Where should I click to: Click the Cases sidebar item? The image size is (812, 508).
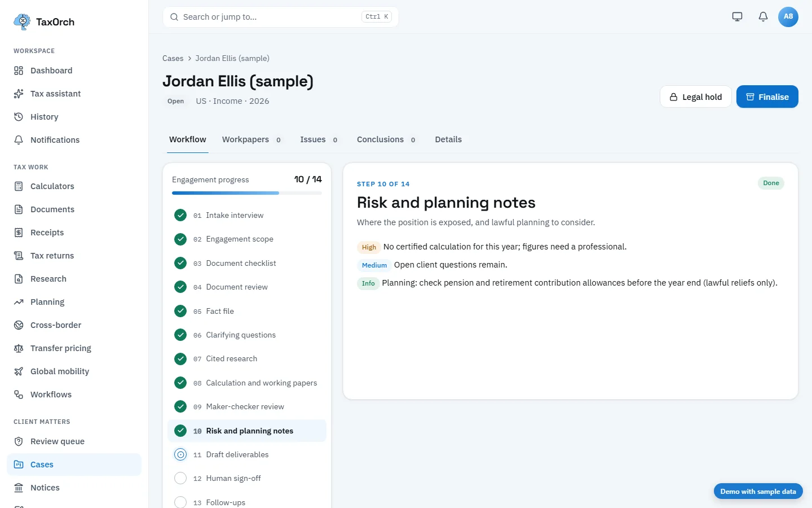(74, 465)
